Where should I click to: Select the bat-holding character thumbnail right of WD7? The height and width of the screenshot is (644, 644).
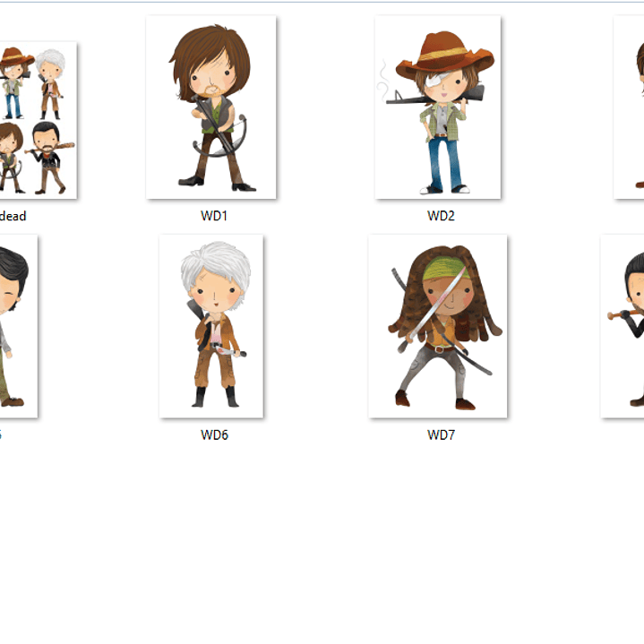tap(623, 326)
